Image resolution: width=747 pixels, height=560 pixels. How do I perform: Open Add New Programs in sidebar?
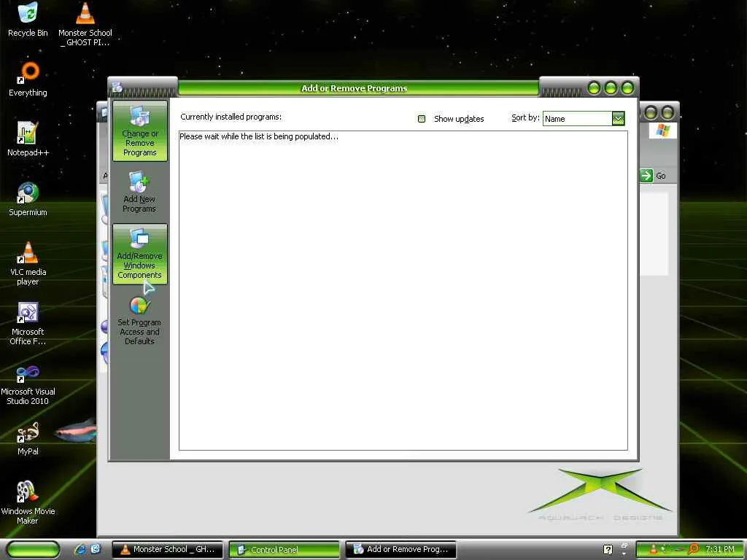click(139, 192)
